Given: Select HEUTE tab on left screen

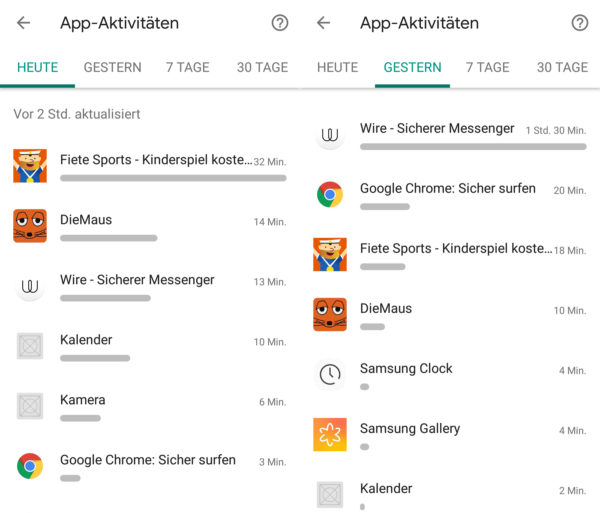Looking at the screenshot, I should [38, 67].
